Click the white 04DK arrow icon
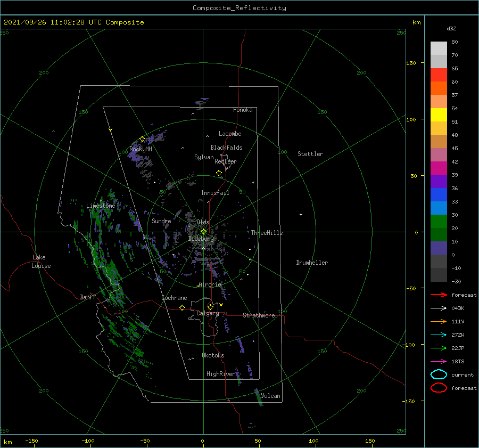Viewport: 479px width, 448px height. tap(439, 308)
